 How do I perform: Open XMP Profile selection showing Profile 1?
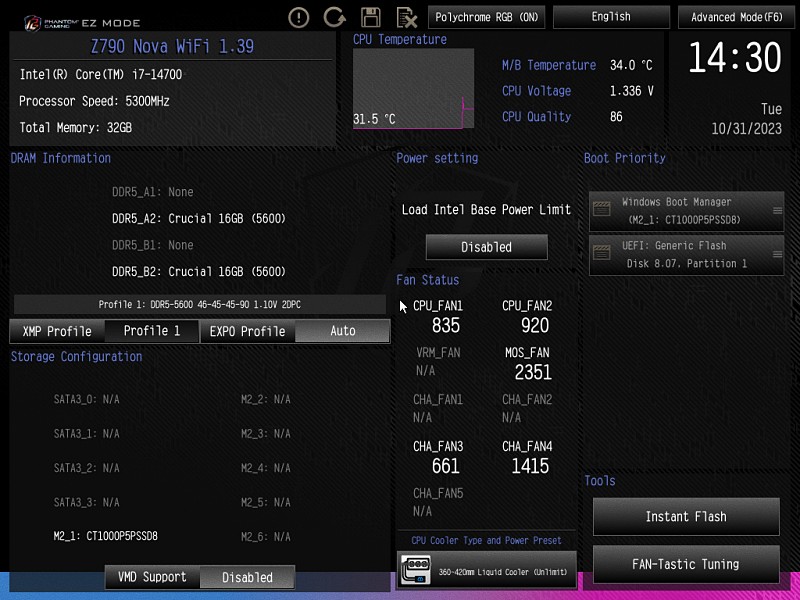[x=151, y=331]
